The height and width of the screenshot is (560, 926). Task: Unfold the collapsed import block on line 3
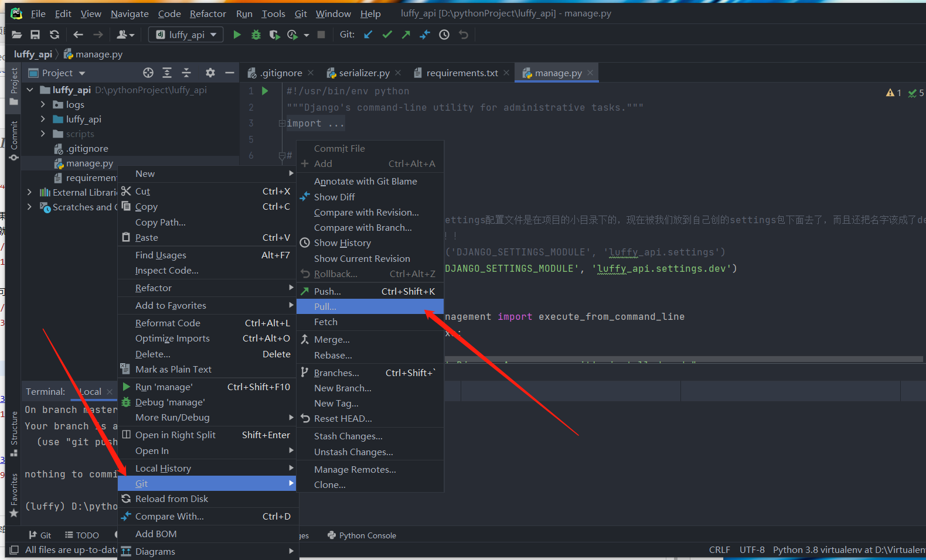(282, 124)
